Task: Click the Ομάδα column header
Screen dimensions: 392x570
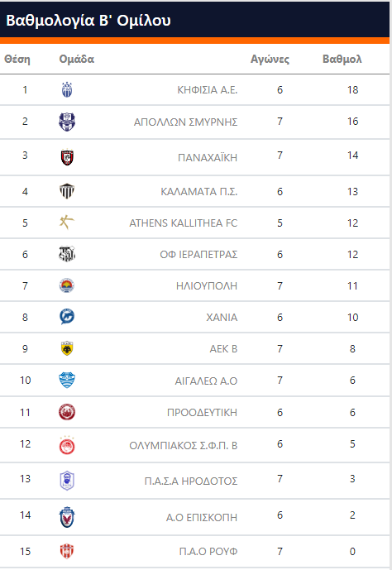Action: 77,59
